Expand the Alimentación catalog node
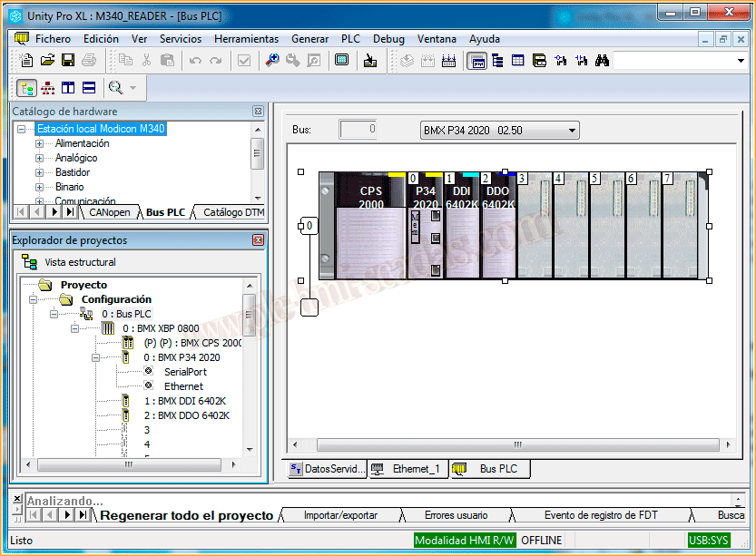This screenshot has height=556, width=756. pyautogui.click(x=39, y=143)
